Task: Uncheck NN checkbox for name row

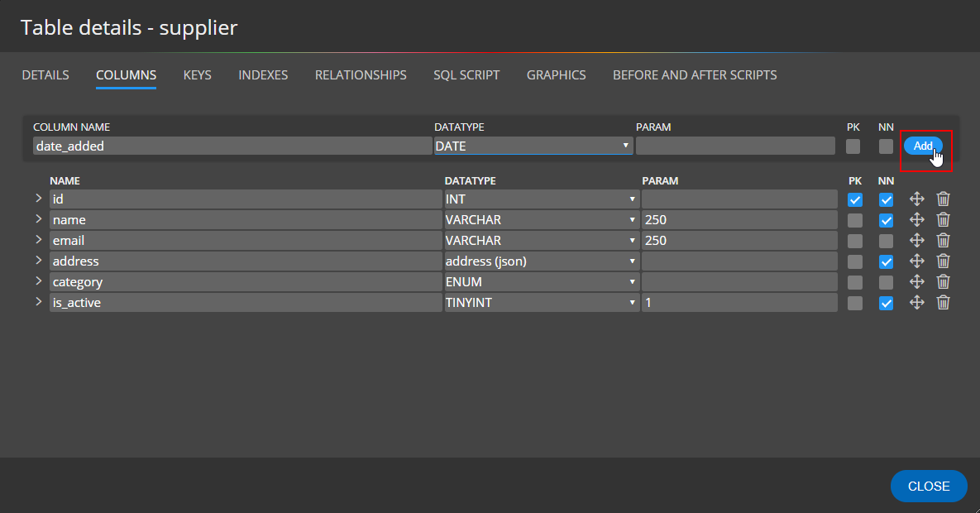Action: pos(887,221)
